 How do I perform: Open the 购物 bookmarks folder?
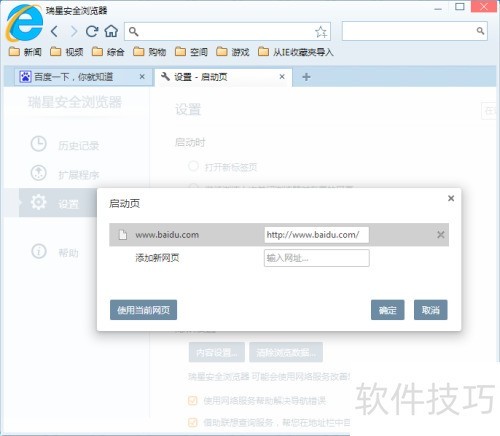click(x=149, y=52)
